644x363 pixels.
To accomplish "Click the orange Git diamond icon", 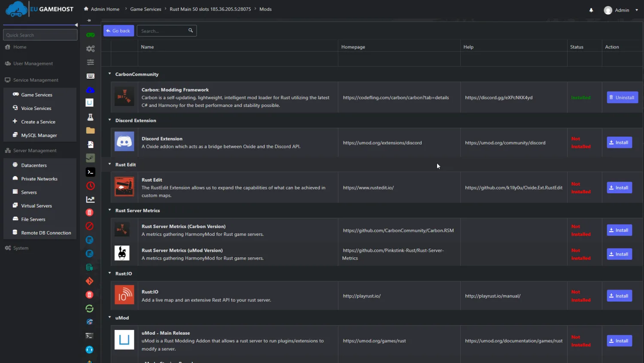I will pyautogui.click(x=89, y=281).
